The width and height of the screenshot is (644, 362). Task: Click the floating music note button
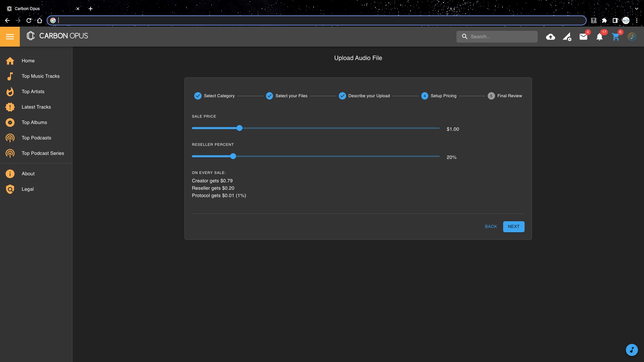632,350
